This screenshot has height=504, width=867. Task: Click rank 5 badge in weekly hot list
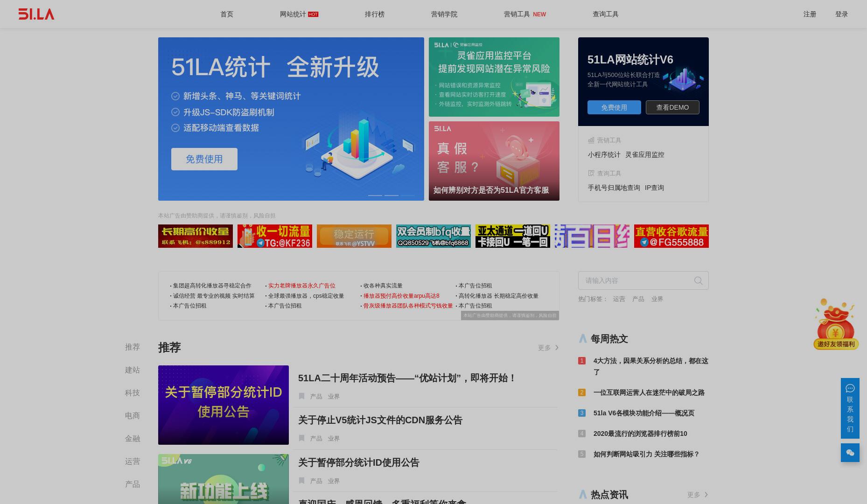pyautogui.click(x=581, y=454)
